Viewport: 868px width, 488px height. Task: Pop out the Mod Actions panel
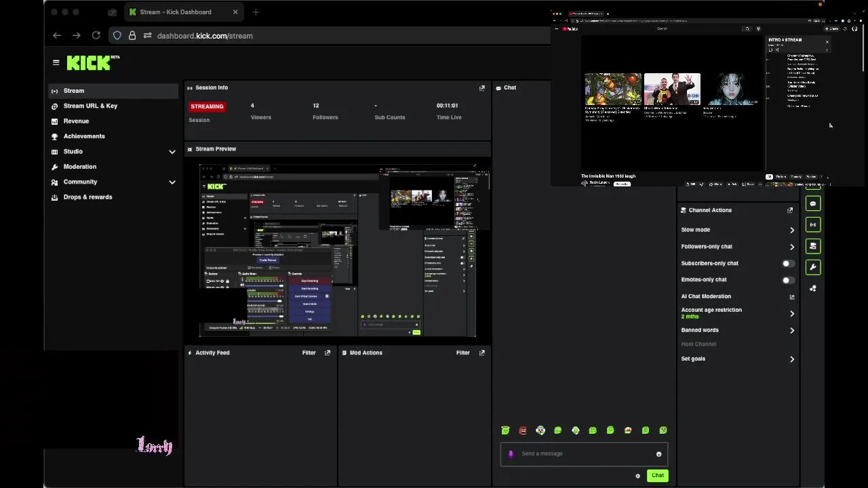pos(482,352)
